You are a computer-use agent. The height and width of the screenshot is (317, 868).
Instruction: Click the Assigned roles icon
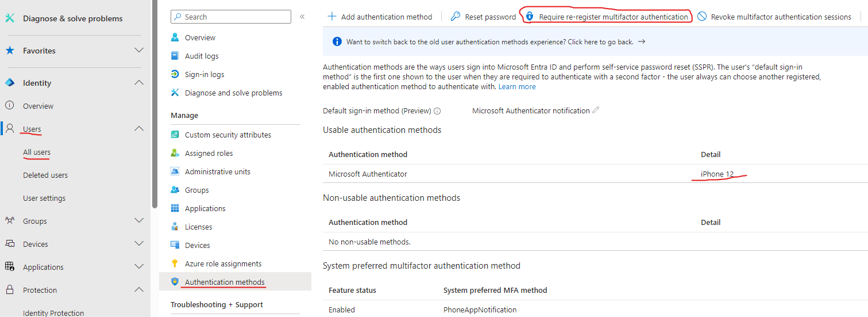[175, 153]
